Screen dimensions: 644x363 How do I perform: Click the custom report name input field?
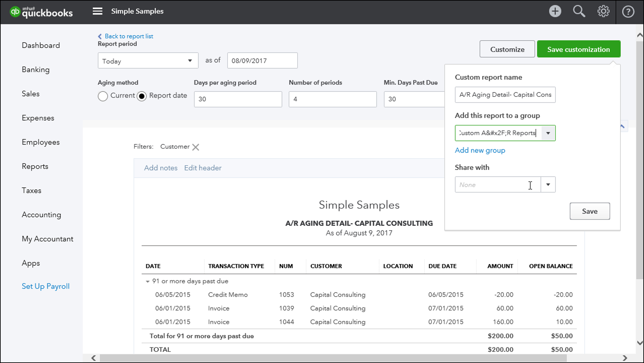[505, 94]
